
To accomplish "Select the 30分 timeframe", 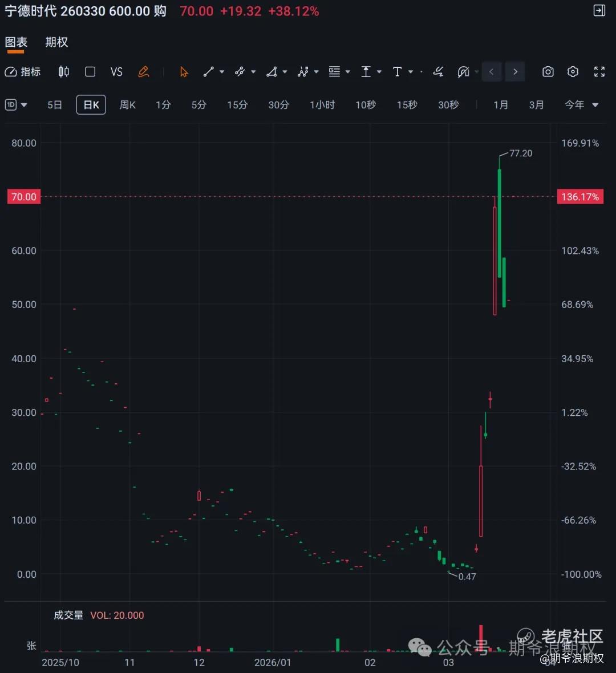I will click(x=278, y=105).
